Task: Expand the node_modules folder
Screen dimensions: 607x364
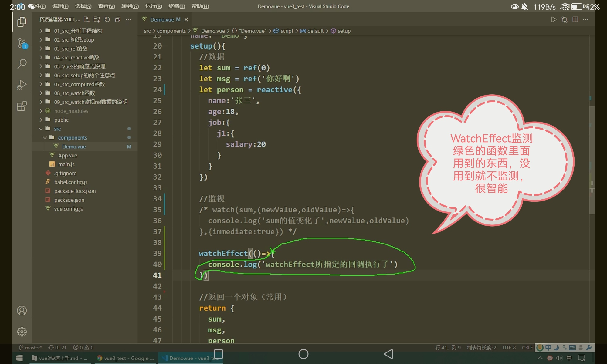Action: (x=71, y=111)
